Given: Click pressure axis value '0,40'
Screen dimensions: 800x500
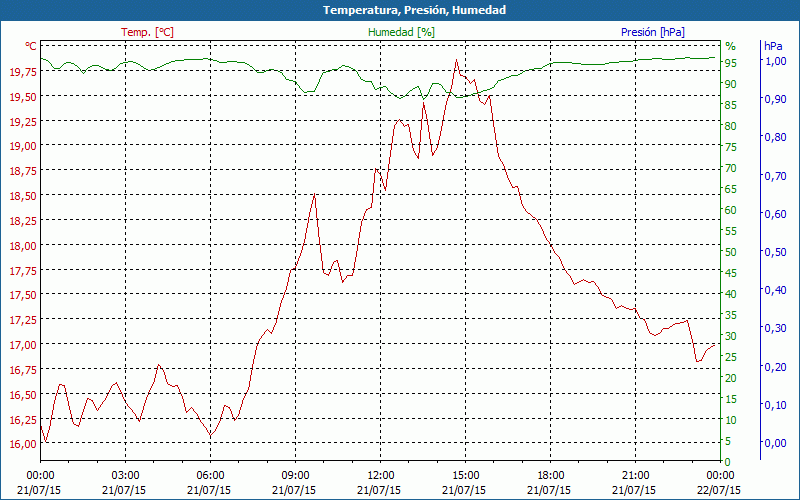Looking at the screenshot, I should [x=776, y=290].
